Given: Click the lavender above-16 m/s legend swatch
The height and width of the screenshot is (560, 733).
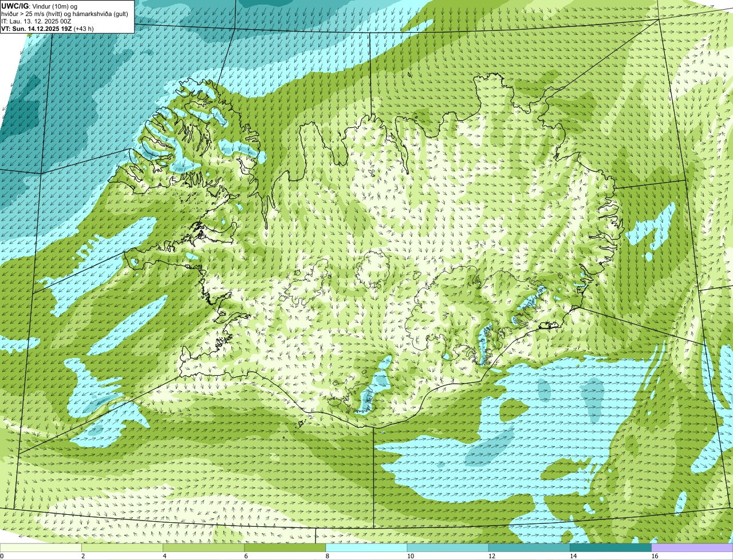Looking at the screenshot, I should click(692, 548).
